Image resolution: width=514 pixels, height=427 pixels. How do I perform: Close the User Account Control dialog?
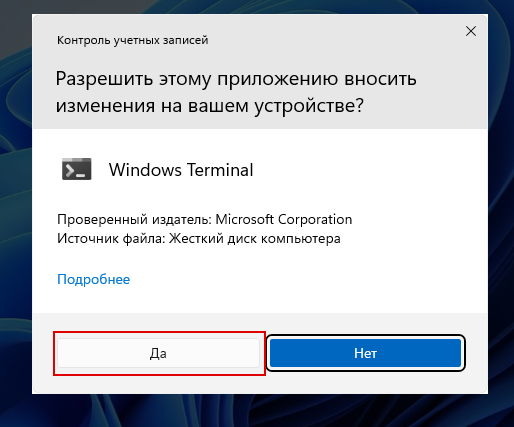tap(471, 31)
